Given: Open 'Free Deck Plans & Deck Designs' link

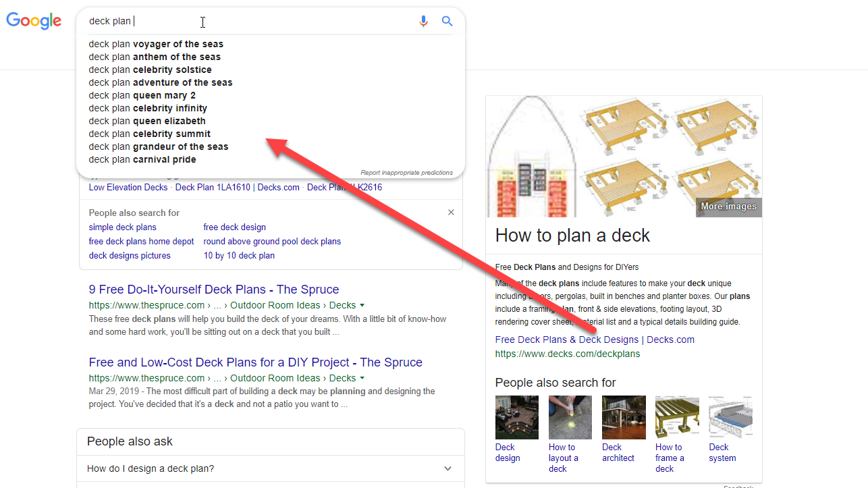Looking at the screenshot, I should (594, 340).
